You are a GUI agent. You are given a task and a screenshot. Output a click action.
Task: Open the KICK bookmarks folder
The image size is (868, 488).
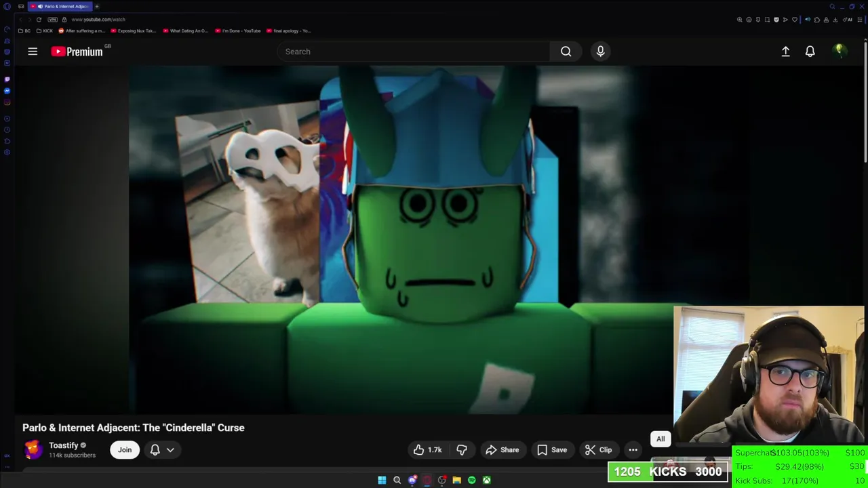pos(45,30)
